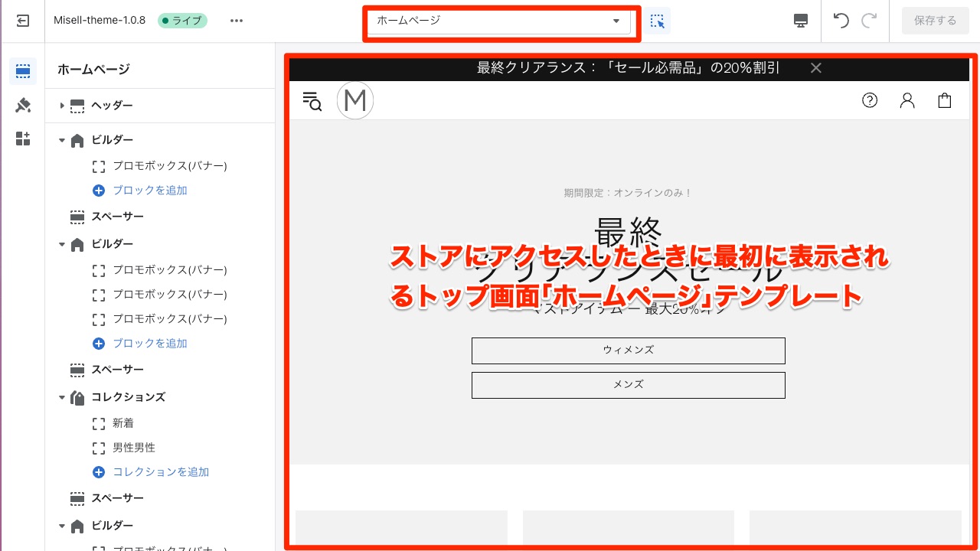Click ブロックを追加 under the single-banner ビルダー

[150, 191]
